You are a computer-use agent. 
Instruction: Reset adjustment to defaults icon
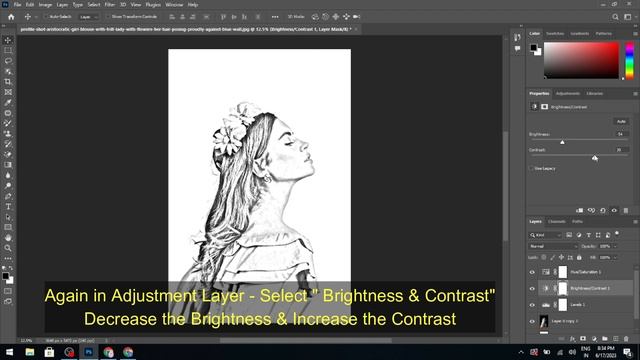[603, 211]
